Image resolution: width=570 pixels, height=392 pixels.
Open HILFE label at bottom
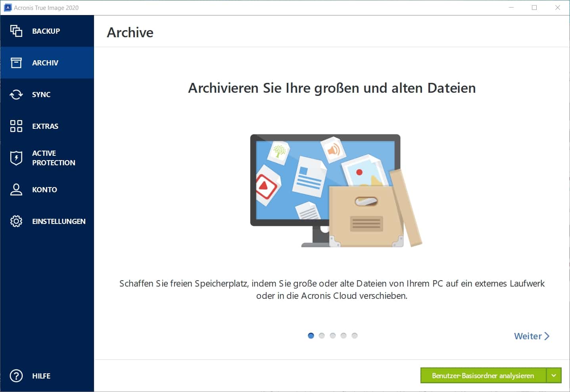click(41, 376)
